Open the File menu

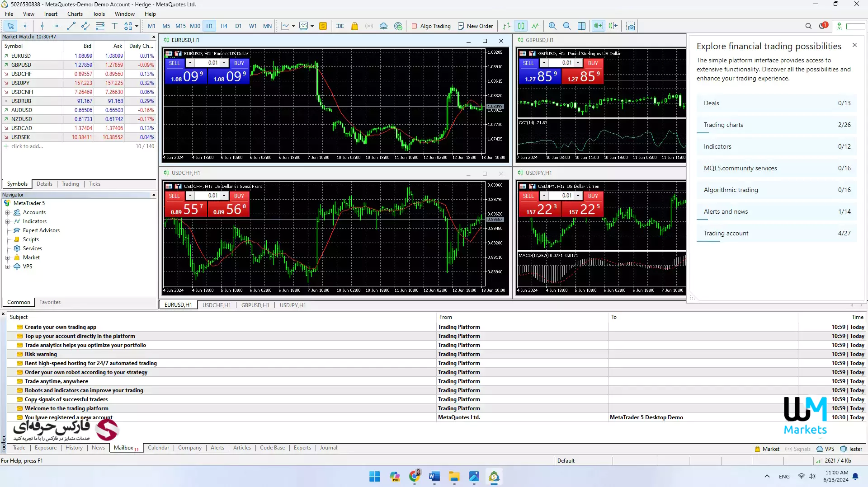(9, 14)
